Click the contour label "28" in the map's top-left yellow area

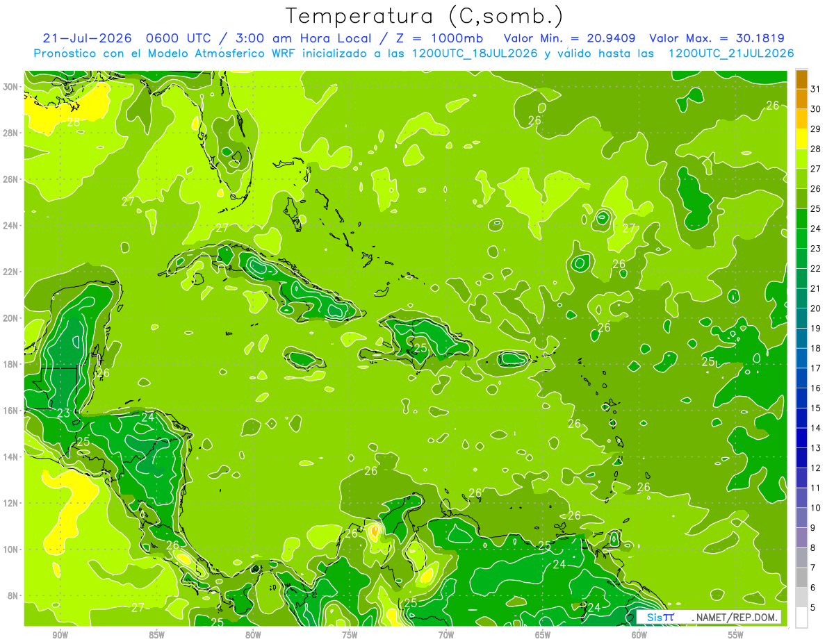click(74, 122)
